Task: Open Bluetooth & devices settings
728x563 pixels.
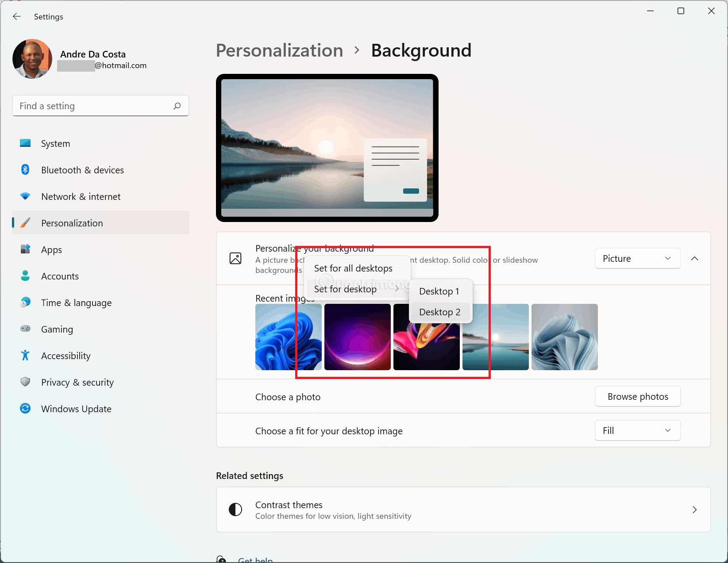Action: [x=82, y=170]
